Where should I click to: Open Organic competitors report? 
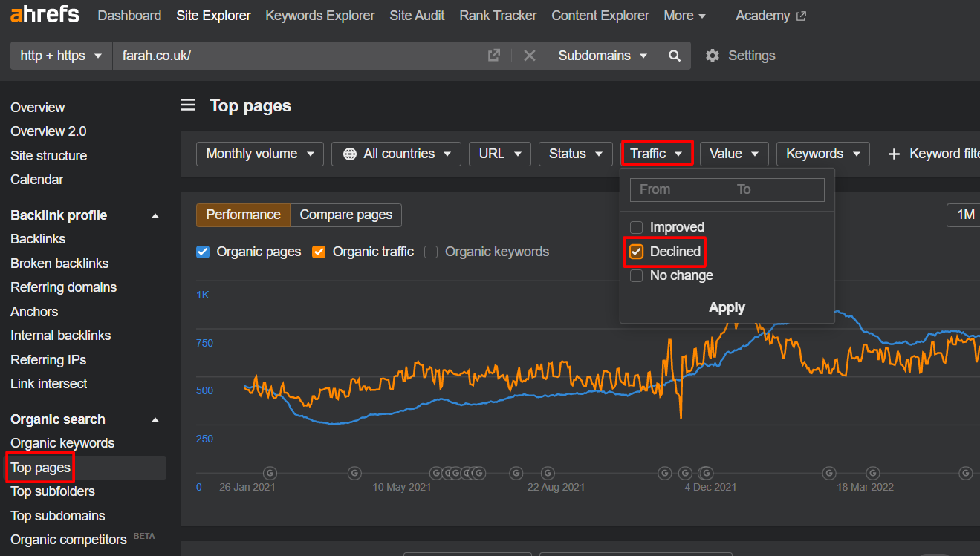point(68,540)
